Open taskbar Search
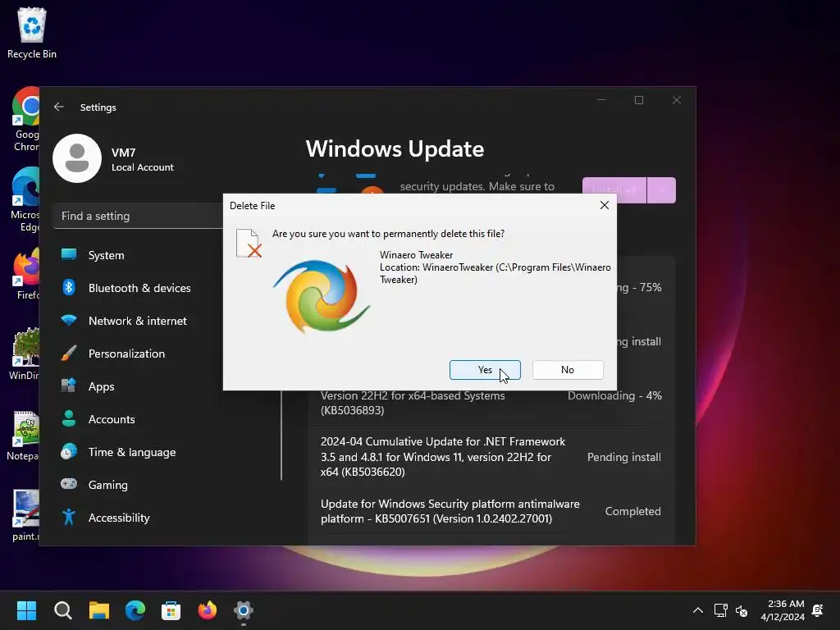 coord(62,610)
